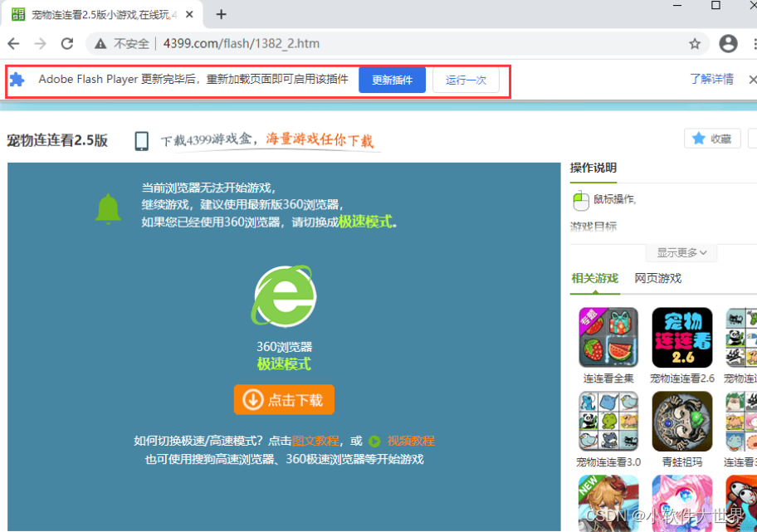This screenshot has height=532, width=757.
Task: Click the address bar URL 4399.com/flash/1382_2.htm
Action: pos(242,44)
